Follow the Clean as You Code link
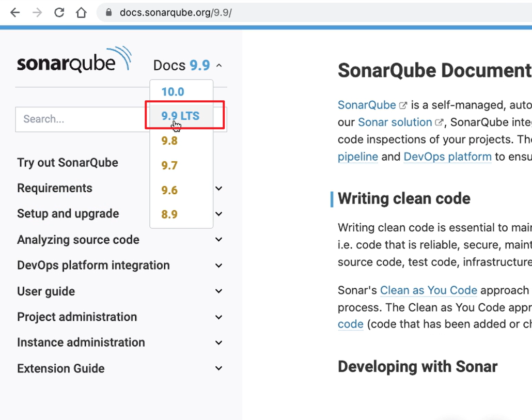 click(429, 290)
